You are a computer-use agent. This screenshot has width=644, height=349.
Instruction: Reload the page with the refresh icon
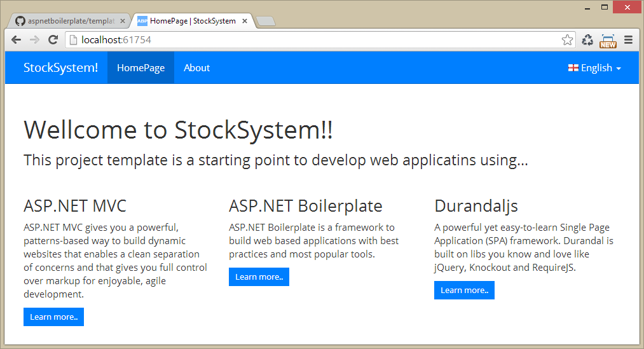tap(53, 40)
